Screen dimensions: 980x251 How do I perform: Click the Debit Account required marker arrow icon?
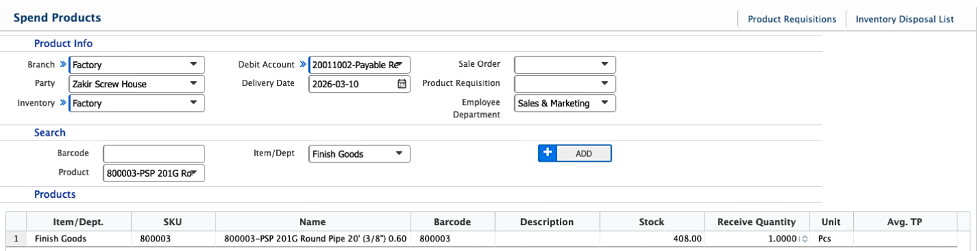(x=303, y=64)
